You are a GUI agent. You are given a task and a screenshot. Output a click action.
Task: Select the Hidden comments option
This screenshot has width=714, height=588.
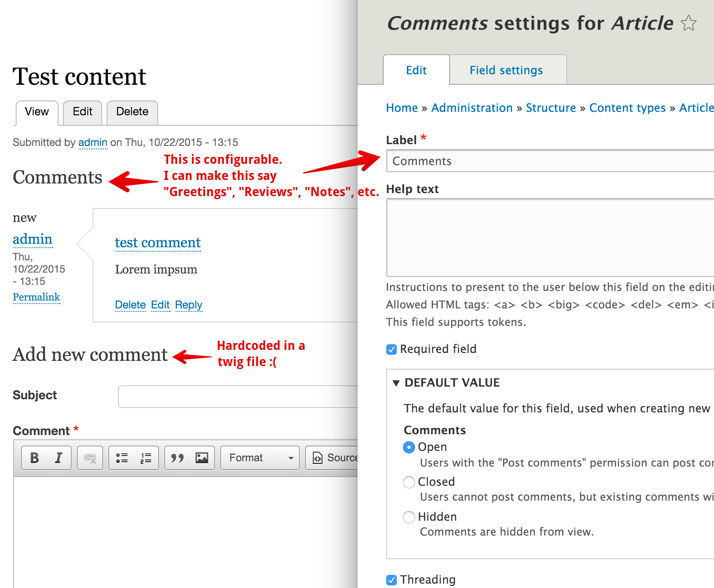(409, 517)
